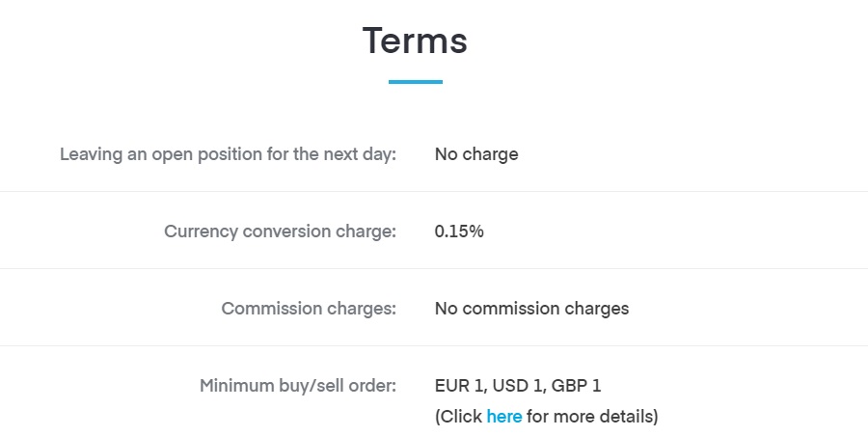Click the Terms heading
868x436 pixels.
(415, 41)
